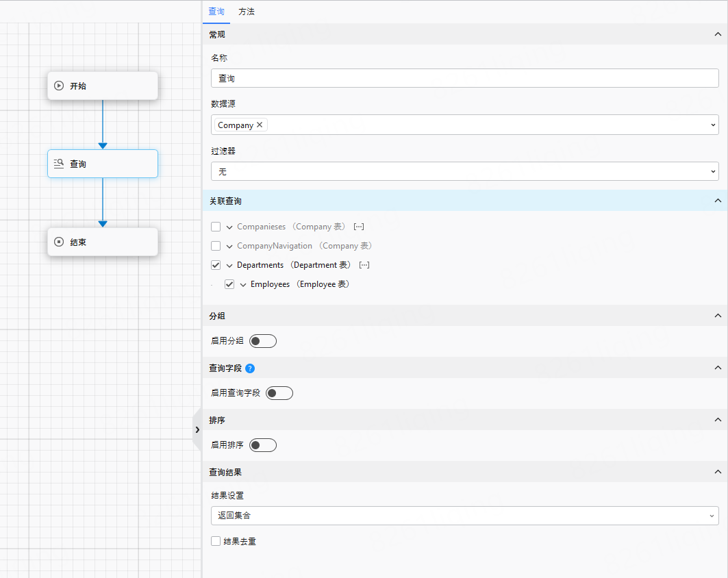Turn on the 启用排序 switch
Viewport: 728px width, 578px height.
263,445
